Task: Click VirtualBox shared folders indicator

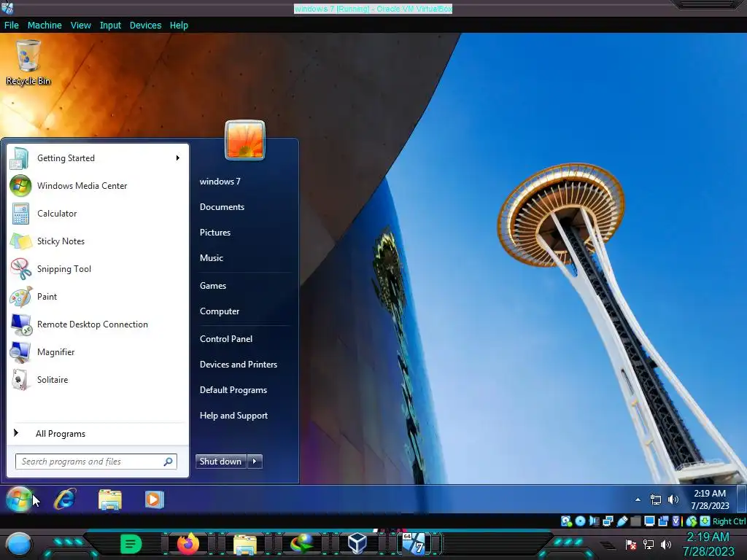Action: (635, 521)
